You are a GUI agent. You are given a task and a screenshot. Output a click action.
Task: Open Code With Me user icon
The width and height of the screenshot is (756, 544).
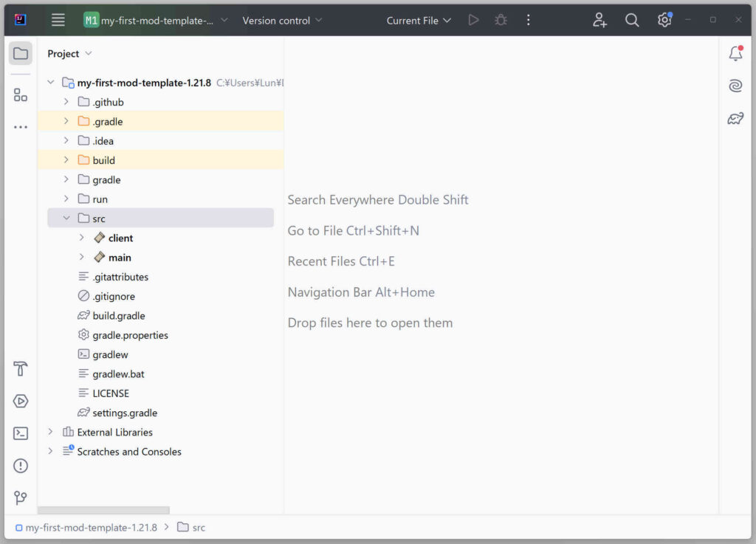(599, 20)
